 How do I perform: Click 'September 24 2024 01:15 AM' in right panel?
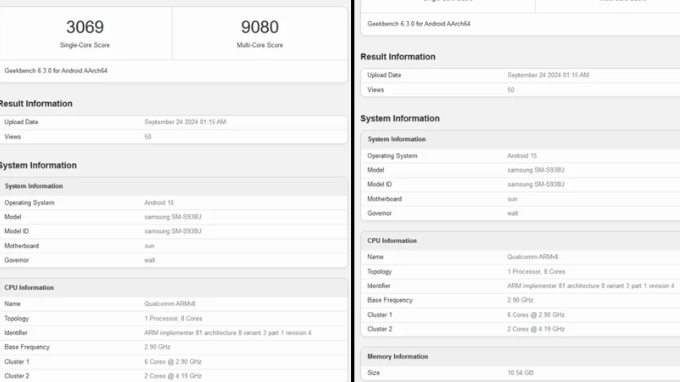(548, 75)
